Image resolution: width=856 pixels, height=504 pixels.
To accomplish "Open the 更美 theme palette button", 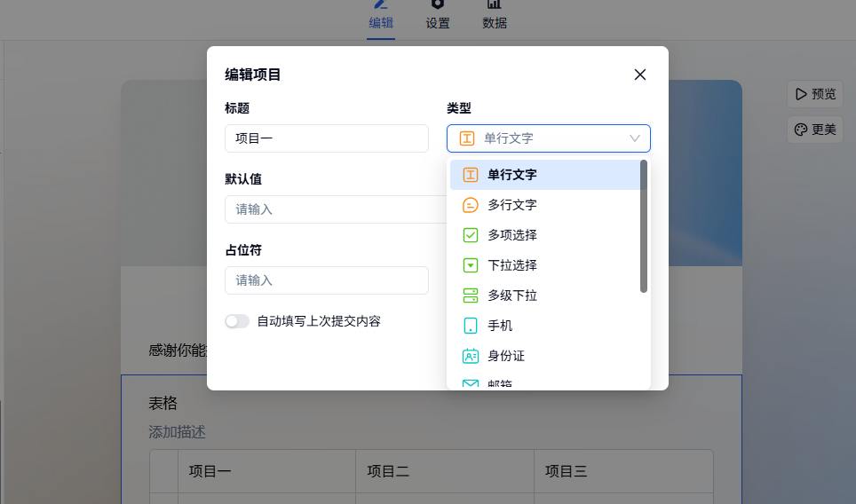I will click(814, 130).
